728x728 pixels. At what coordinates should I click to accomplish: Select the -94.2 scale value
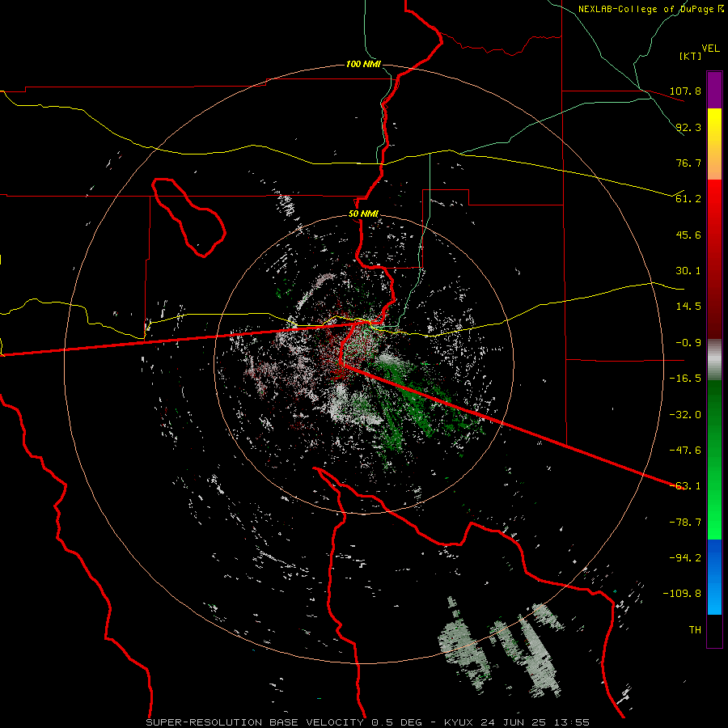[x=685, y=558]
